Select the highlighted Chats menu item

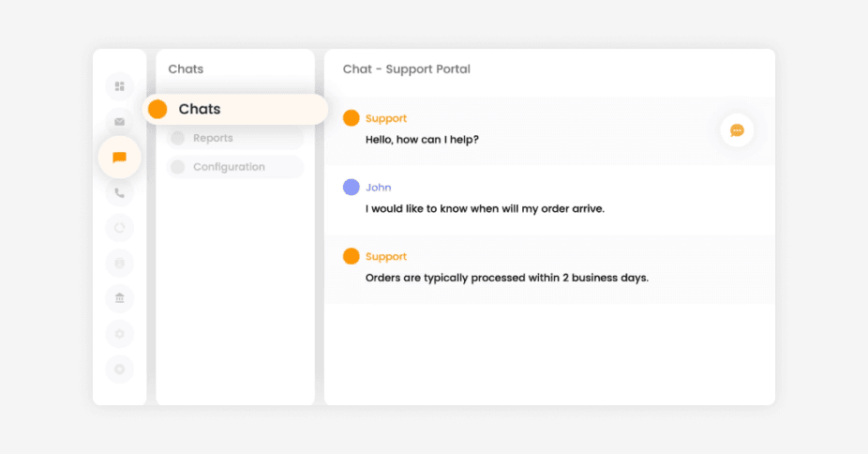[235, 109]
